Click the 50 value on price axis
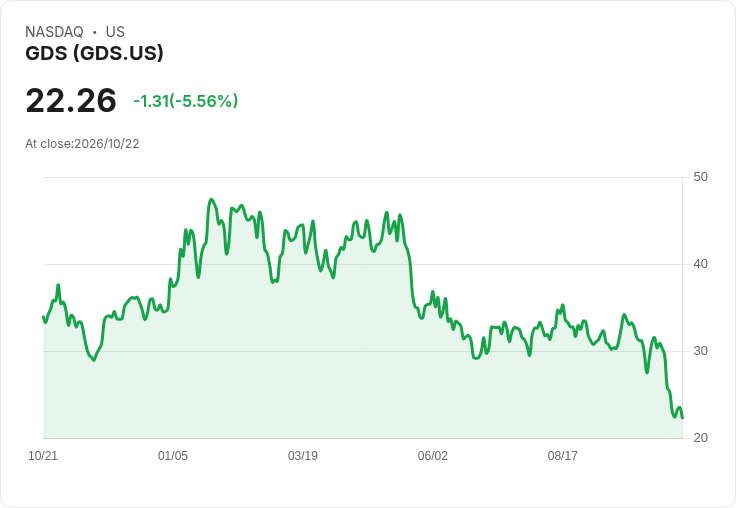Viewport: 736px width, 508px height. point(700,177)
